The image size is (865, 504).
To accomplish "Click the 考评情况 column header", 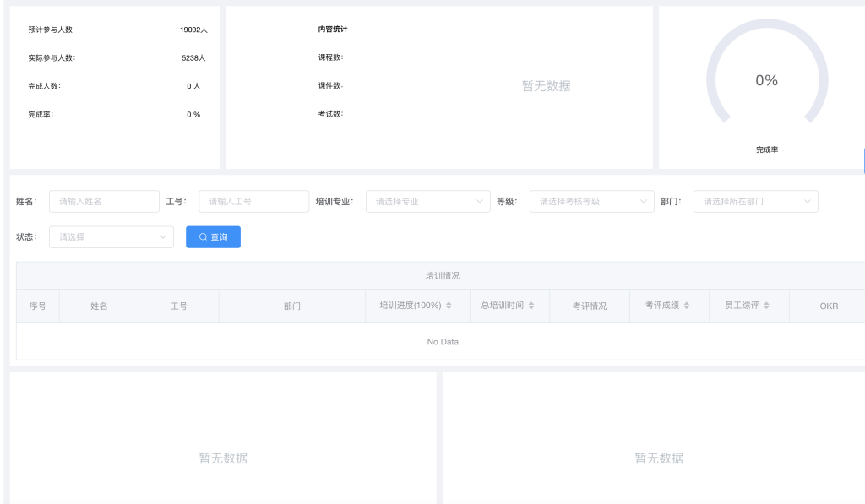I will 589,306.
